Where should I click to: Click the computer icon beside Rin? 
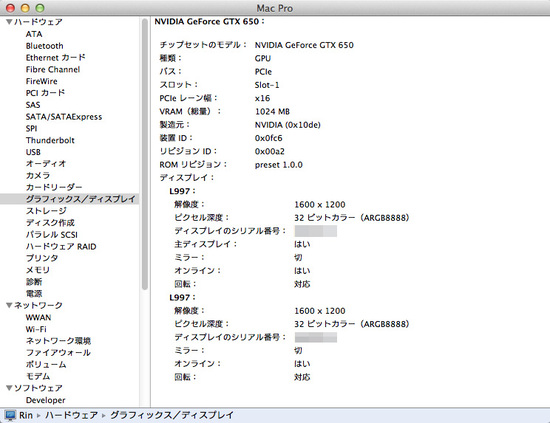[11, 415]
